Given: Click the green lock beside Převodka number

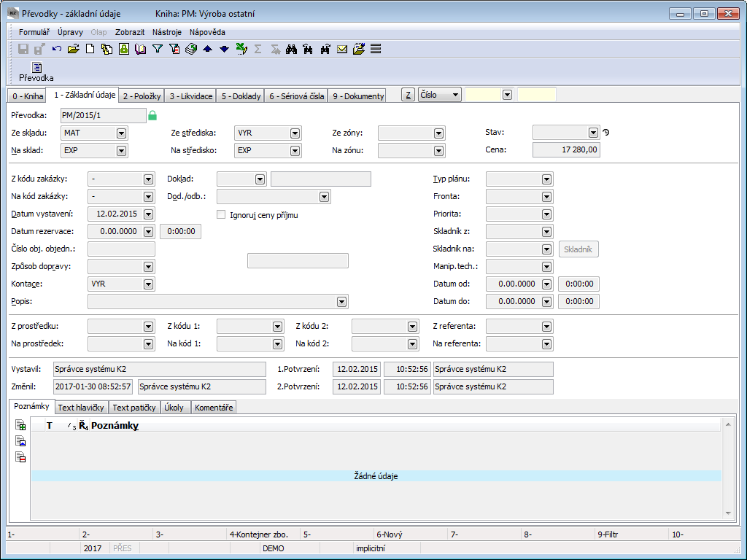Looking at the screenshot, I should [x=152, y=115].
